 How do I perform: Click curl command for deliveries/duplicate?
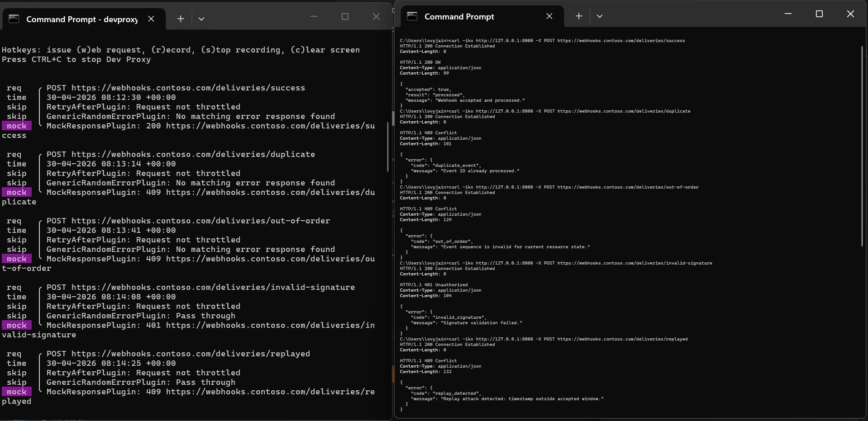click(x=545, y=111)
